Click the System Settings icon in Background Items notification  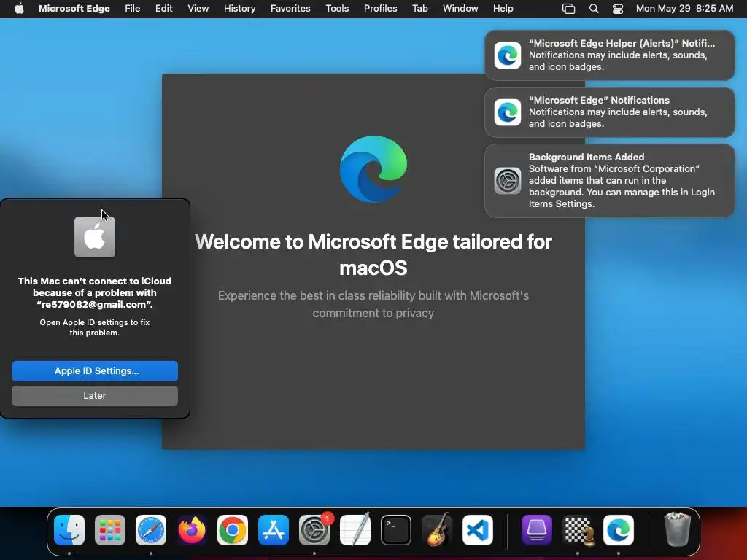[508, 181]
